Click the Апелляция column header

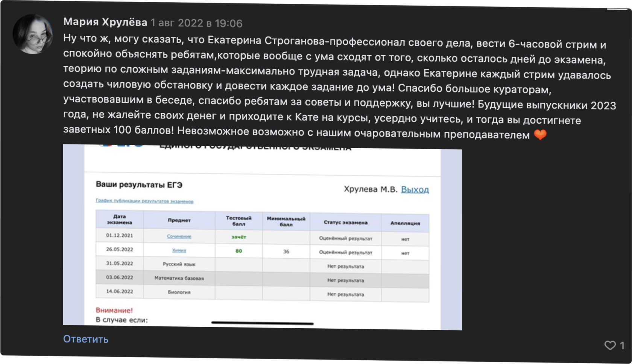point(405,223)
